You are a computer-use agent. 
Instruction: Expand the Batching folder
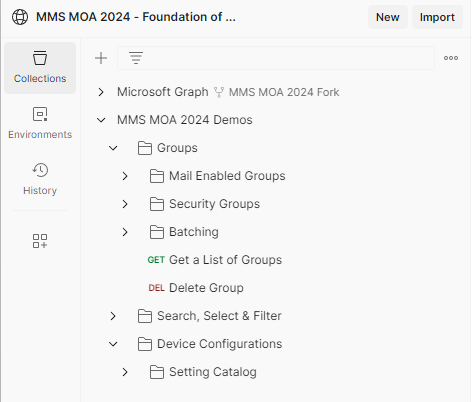click(x=125, y=232)
